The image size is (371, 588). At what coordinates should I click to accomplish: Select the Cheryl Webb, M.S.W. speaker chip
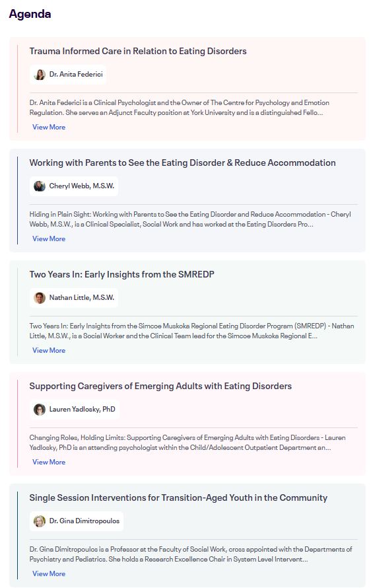pos(74,186)
